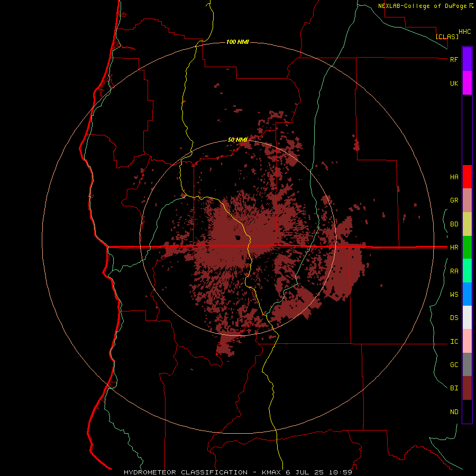Pick the RA light green legend swatch
The height and width of the screenshot is (476, 476).
(467, 270)
